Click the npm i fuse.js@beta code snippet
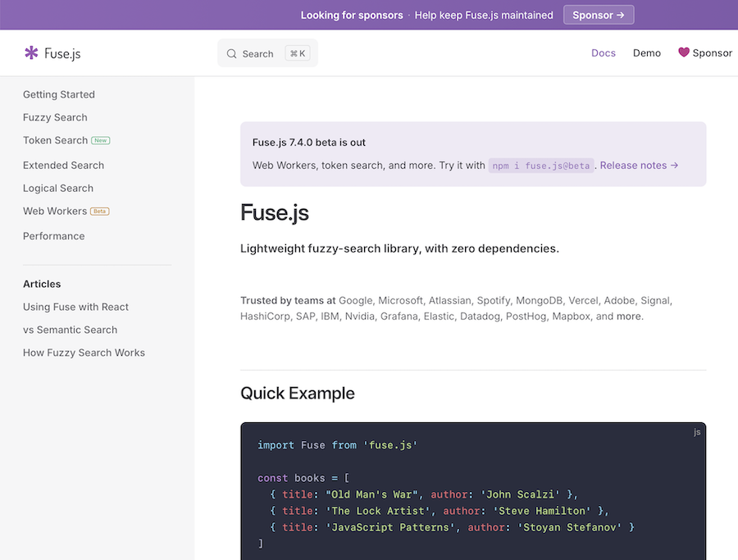The width and height of the screenshot is (738, 560). (x=541, y=166)
